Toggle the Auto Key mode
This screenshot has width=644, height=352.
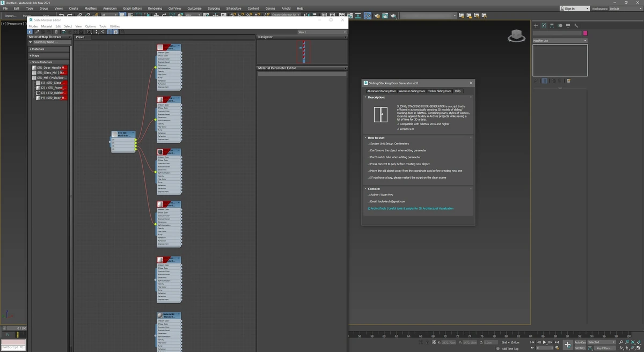[580, 342]
